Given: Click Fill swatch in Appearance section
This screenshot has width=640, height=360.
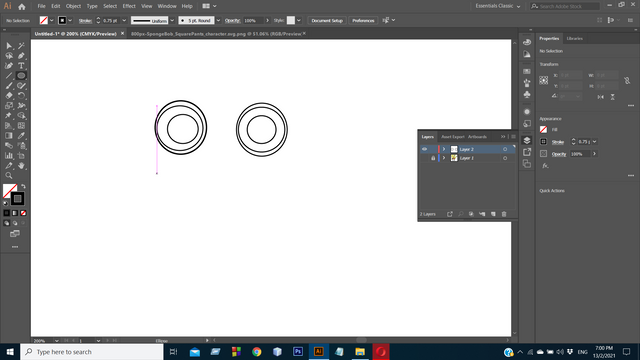Looking at the screenshot, I should click(x=543, y=129).
